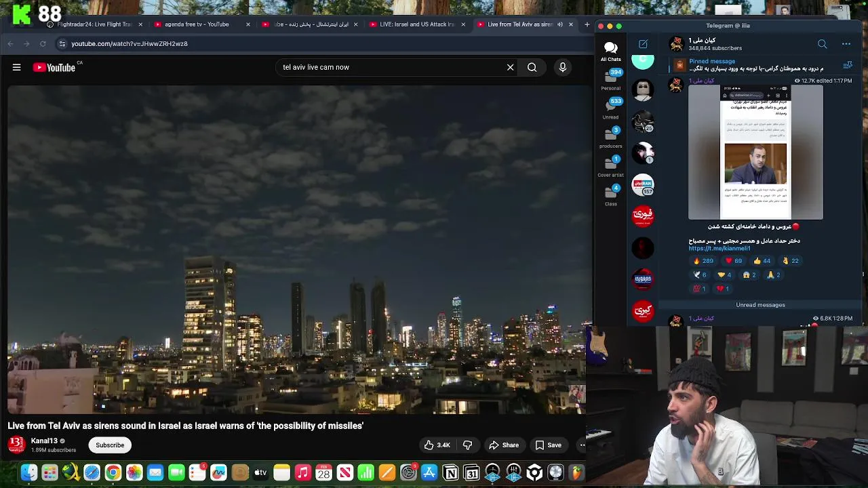This screenshot has width=868, height=488.
Task: Open the Kanal13 channel name link
Action: click(x=44, y=441)
